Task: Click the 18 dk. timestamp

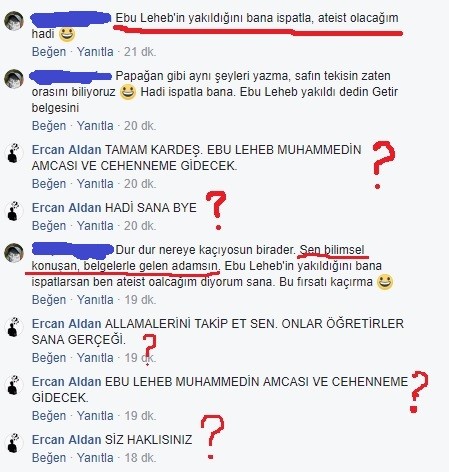Action: (x=140, y=458)
